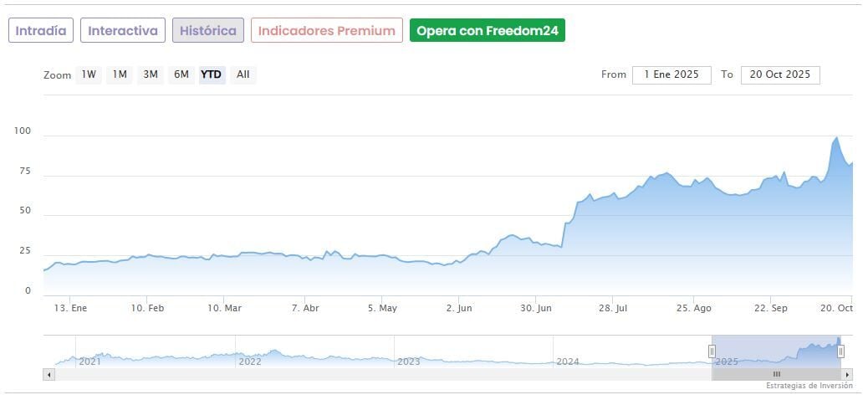Click the navigator's right range handle
This screenshot has height=400, width=868.
click(840, 351)
